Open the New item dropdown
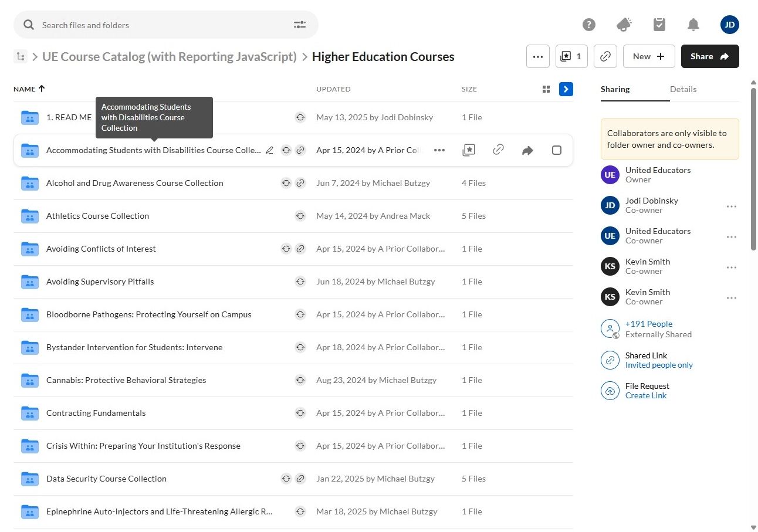 click(x=648, y=56)
